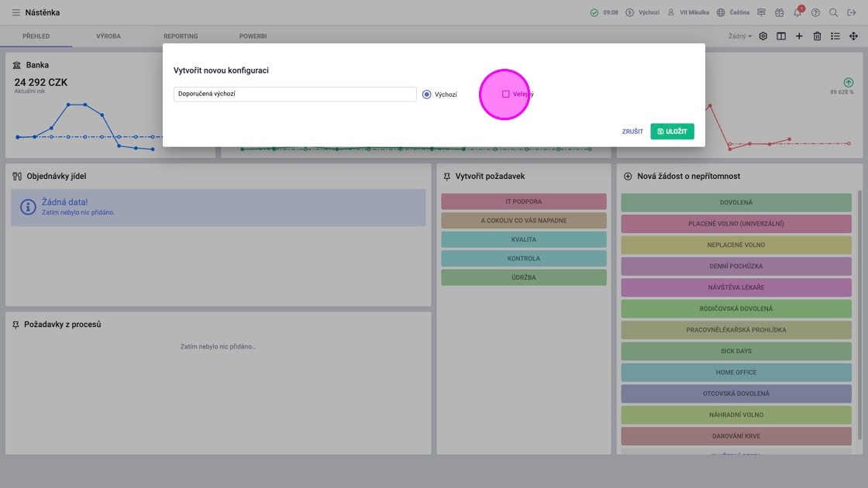Click A COKOLIV CO VÁS NAPADNE button
Screen dimensions: 868x488
pos(524,220)
